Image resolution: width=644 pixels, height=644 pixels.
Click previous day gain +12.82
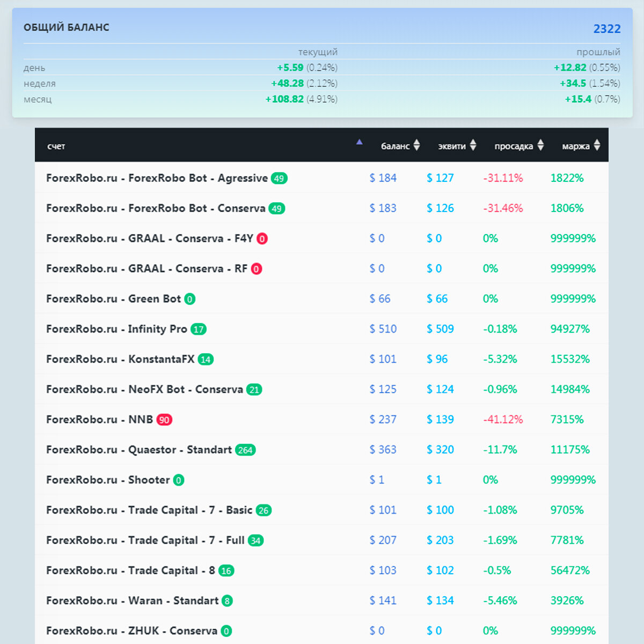pyautogui.click(x=570, y=68)
